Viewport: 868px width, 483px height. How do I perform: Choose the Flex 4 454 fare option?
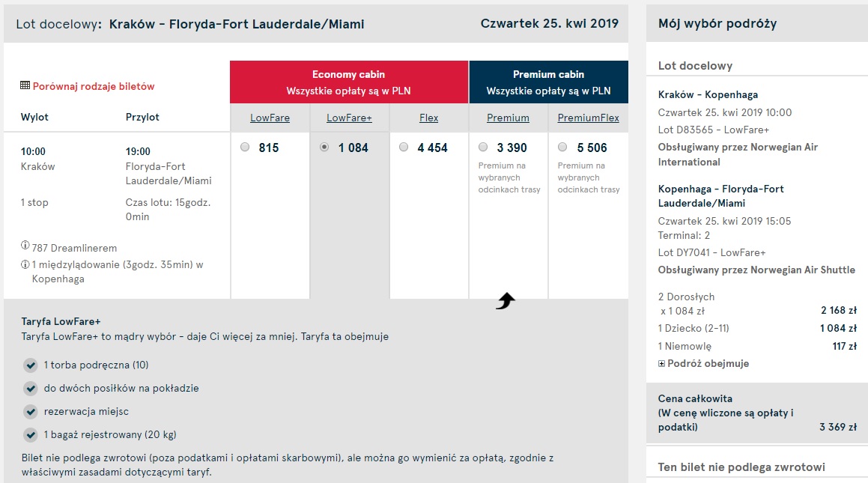404,148
